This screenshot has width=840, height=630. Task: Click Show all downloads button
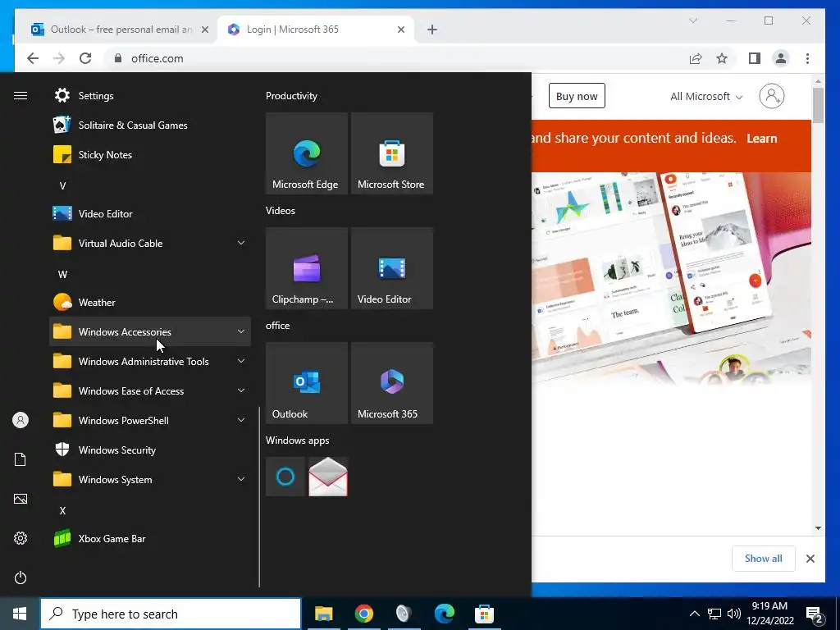[x=763, y=559]
